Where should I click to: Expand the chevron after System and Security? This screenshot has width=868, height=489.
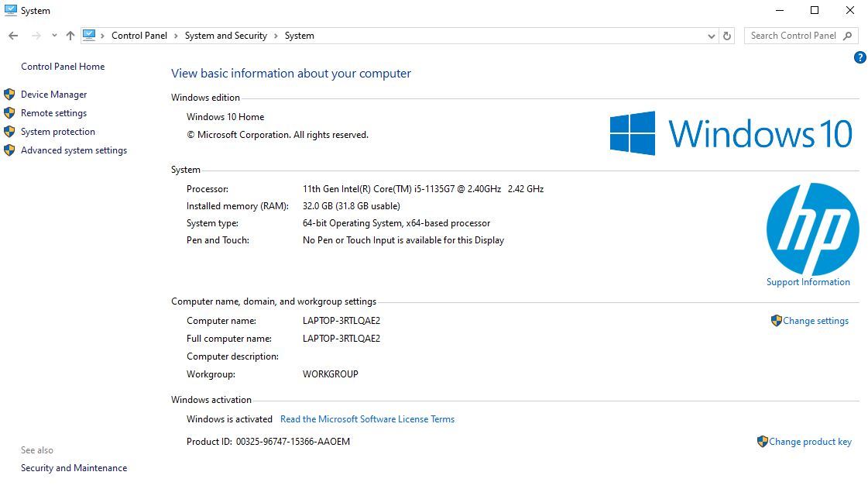[x=276, y=36]
